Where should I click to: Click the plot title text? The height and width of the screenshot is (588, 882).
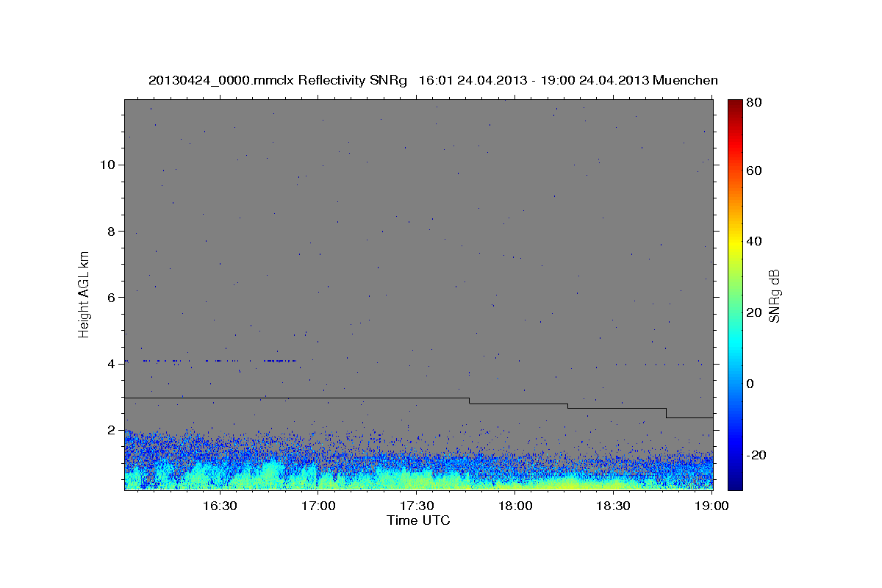(433, 81)
